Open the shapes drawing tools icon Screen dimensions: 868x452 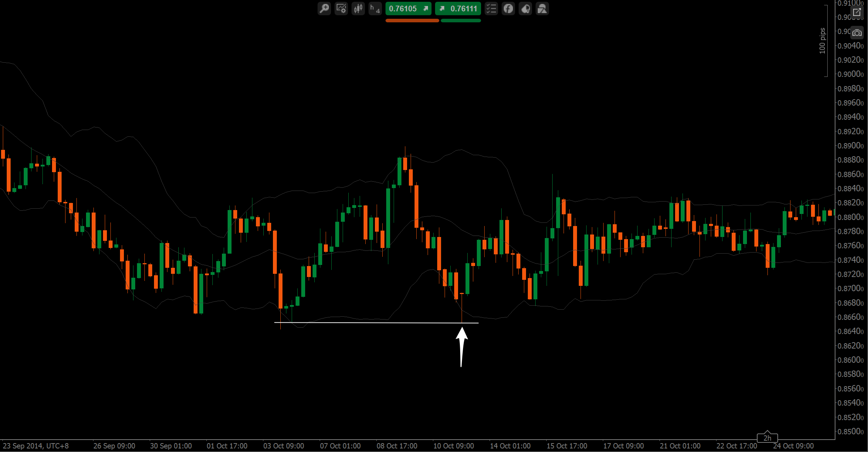click(542, 9)
